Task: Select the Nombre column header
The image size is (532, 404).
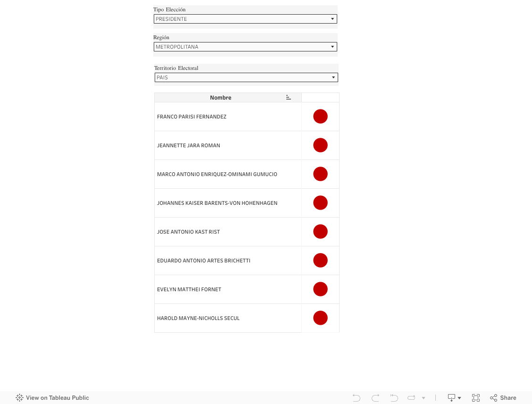Action: pos(221,97)
